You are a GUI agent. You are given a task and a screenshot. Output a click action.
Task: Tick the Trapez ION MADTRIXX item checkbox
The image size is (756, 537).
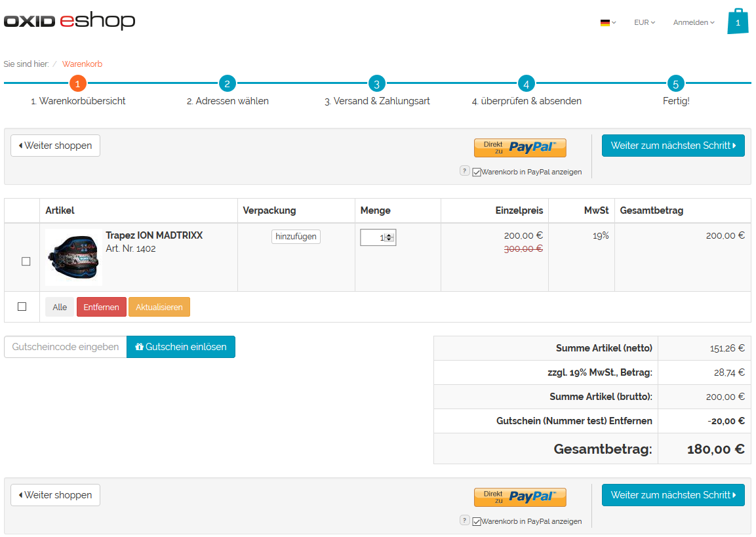click(26, 261)
